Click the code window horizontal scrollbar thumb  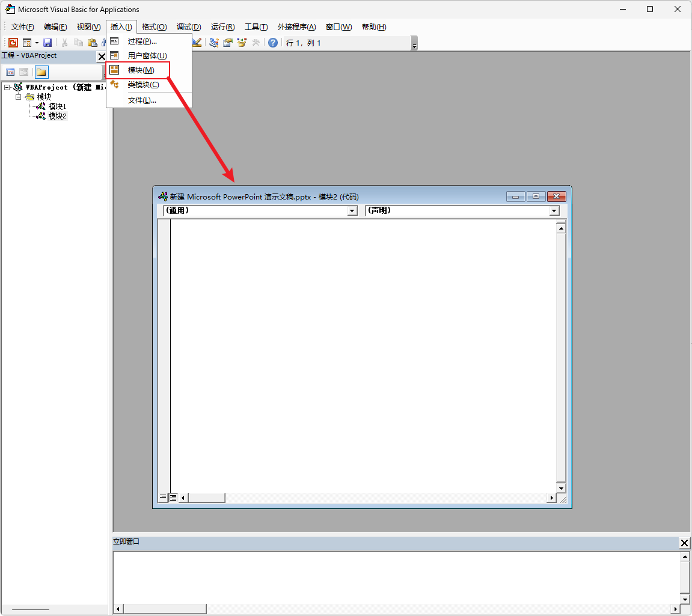pos(206,498)
